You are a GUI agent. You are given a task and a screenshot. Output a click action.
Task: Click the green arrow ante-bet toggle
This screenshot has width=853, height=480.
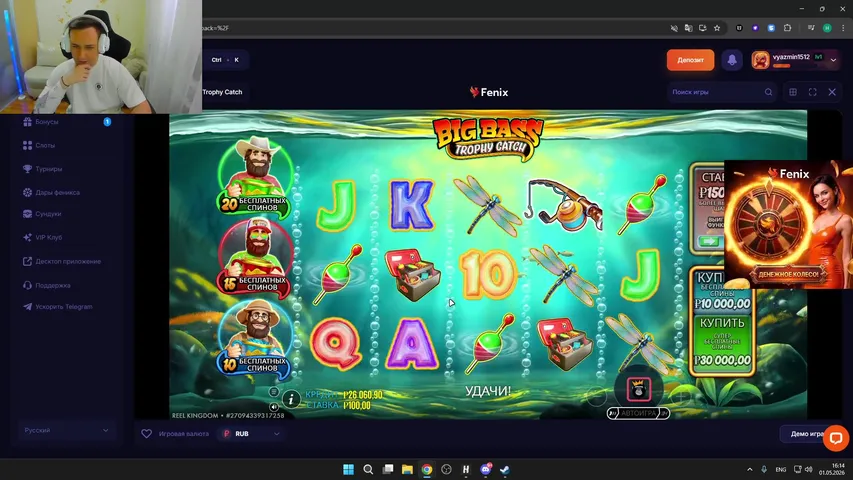[709, 241]
